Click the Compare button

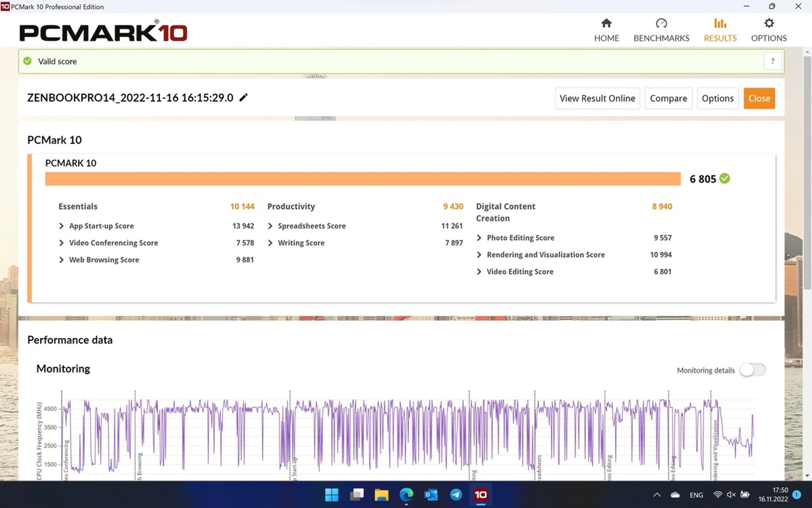[668, 98]
